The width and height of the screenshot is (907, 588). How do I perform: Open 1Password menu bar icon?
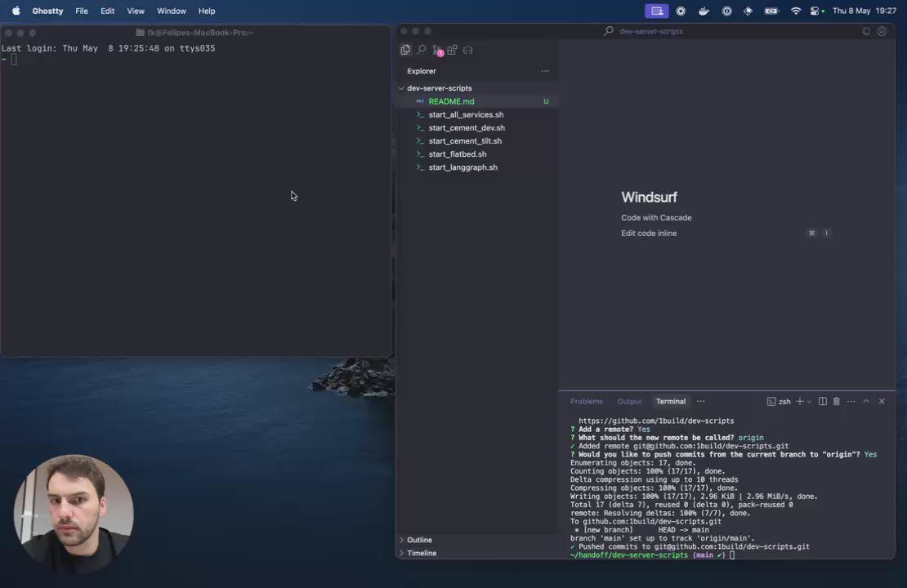(726, 11)
